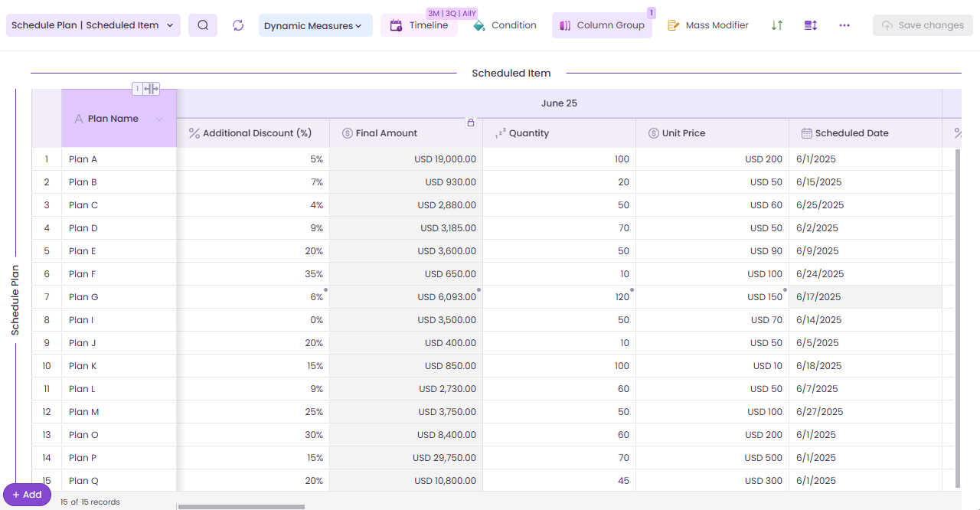Image resolution: width=980 pixels, height=510 pixels.
Task: Click the Save changes button
Action: coord(923,25)
